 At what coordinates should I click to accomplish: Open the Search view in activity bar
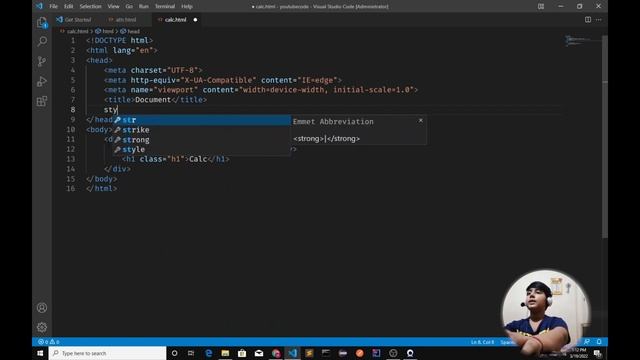(x=42, y=41)
